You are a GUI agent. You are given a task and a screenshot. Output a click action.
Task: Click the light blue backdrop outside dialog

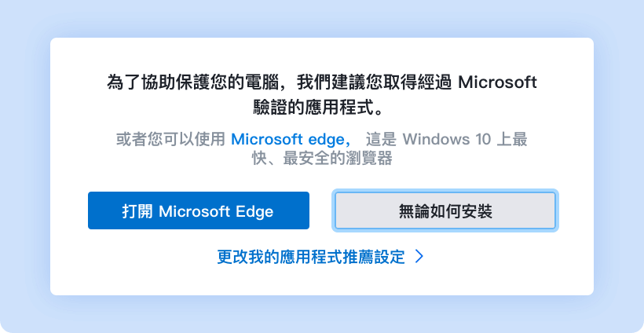click(24, 164)
